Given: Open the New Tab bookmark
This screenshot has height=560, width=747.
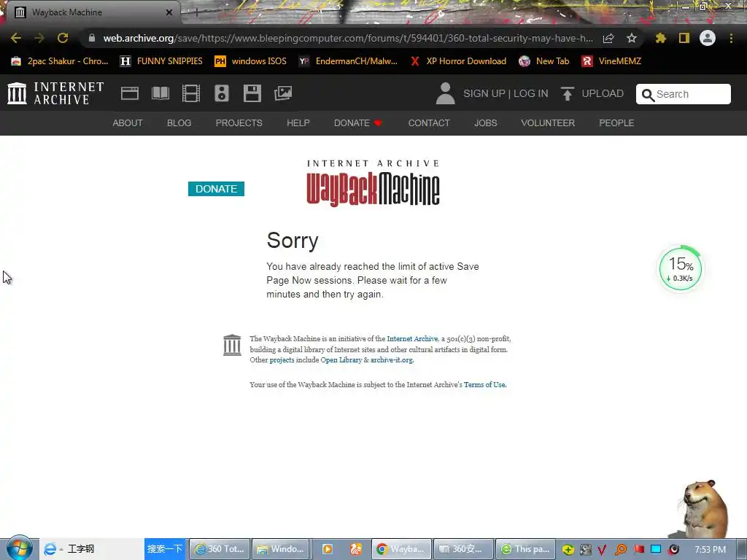Looking at the screenshot, I should 544,61.
